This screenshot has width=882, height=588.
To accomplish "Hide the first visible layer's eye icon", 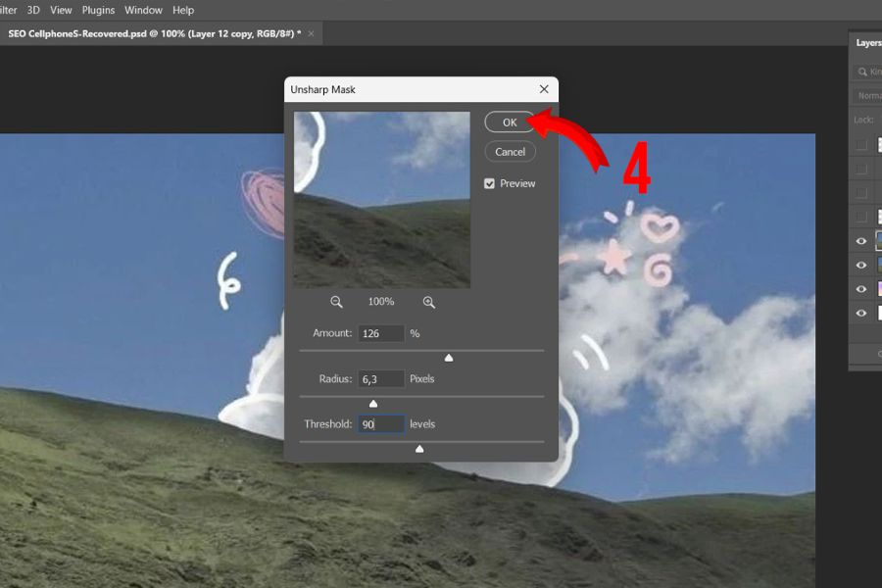I will click(x=861, y=241).
